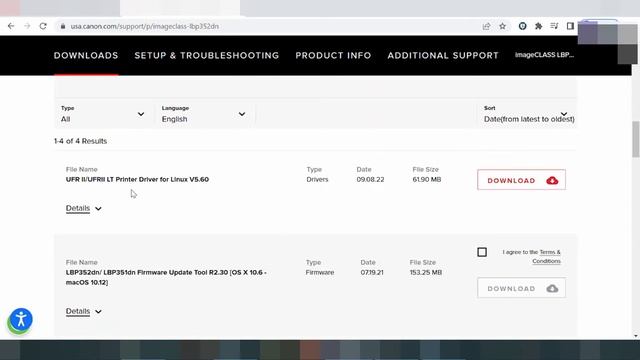Image resolution: width=640 pixels, height=360 pixels.
Task: Reload the Canon support page
Action: click(43, 26)
